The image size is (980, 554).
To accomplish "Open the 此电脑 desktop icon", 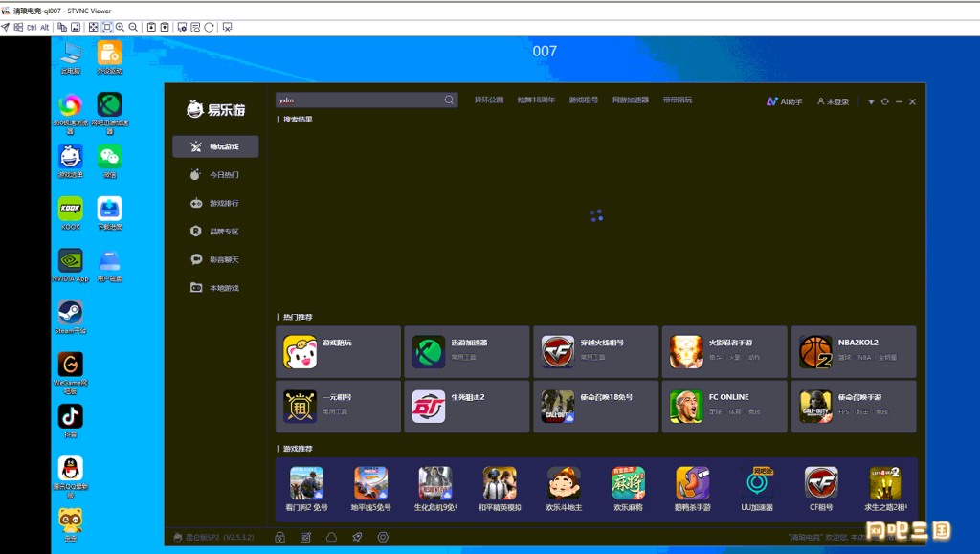I will (71, 58).
